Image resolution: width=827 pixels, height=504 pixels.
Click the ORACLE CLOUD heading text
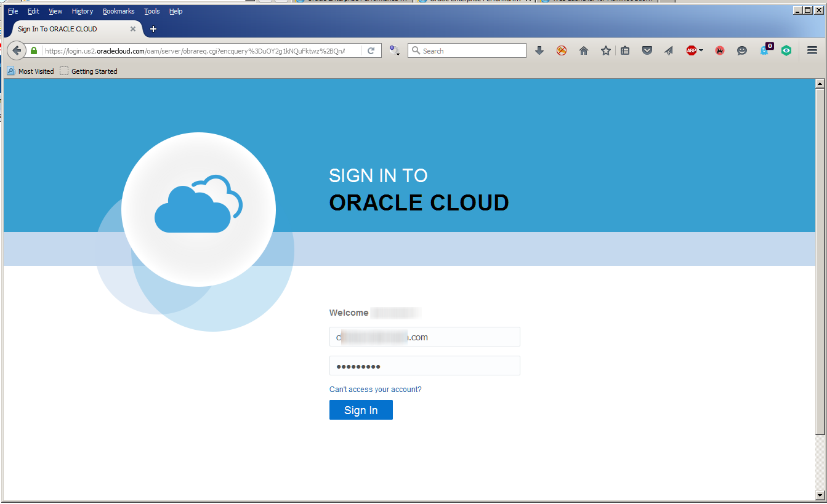tap(419, 202)
